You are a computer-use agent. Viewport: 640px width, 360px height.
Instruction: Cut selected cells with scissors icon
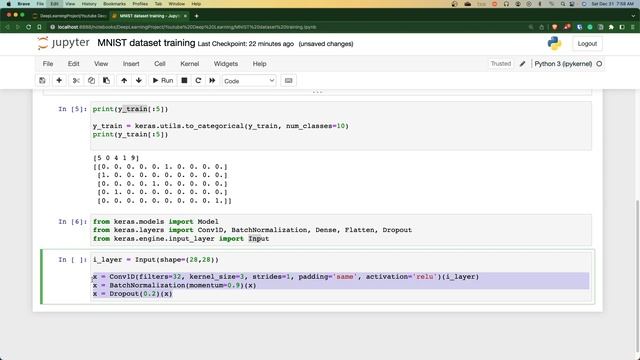point(76,80)
